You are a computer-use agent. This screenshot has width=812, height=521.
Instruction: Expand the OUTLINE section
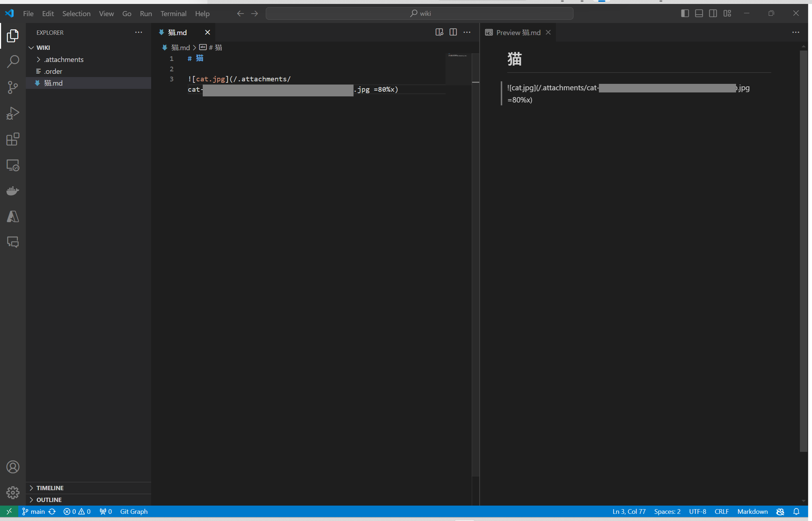pyautogui.click(x=88, y=500)
